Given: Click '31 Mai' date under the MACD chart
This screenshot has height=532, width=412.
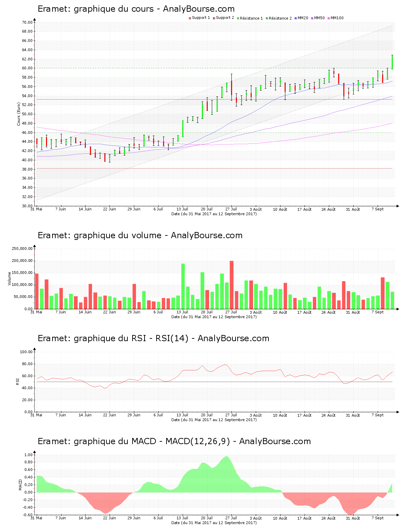Looking at the screenshot, I should [x=36, y=518].
